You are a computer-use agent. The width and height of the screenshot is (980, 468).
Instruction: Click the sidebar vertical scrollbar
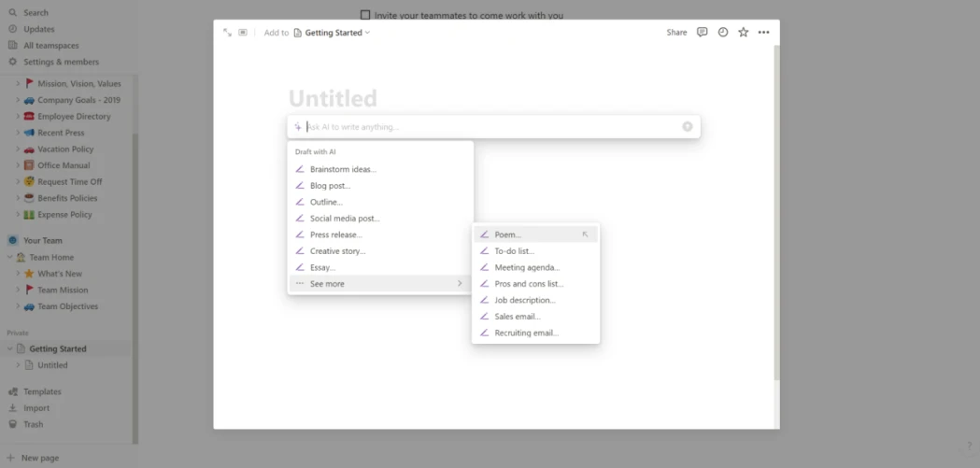(135, 288)
